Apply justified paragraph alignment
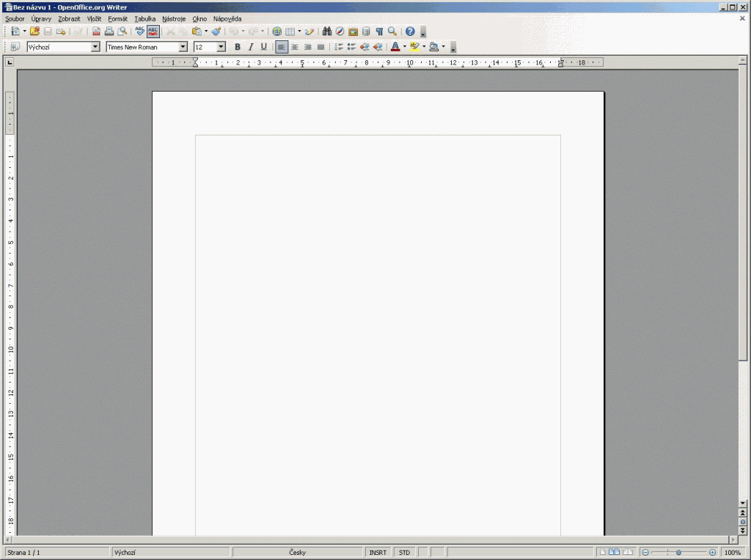 coord(321,47)
